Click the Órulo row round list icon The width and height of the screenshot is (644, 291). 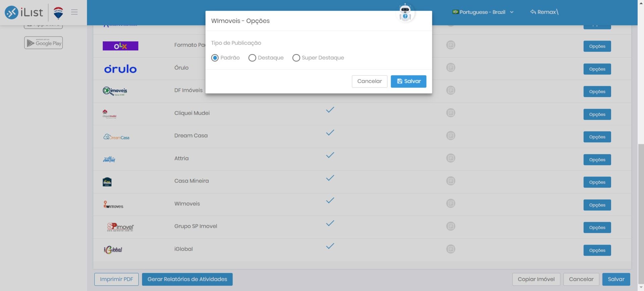point(451,67)
